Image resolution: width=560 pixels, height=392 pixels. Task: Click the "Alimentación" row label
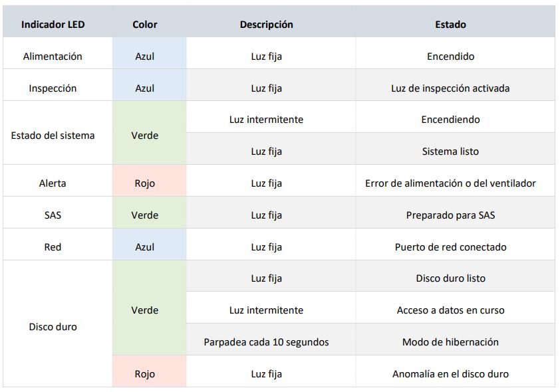(x=53, y=56)
